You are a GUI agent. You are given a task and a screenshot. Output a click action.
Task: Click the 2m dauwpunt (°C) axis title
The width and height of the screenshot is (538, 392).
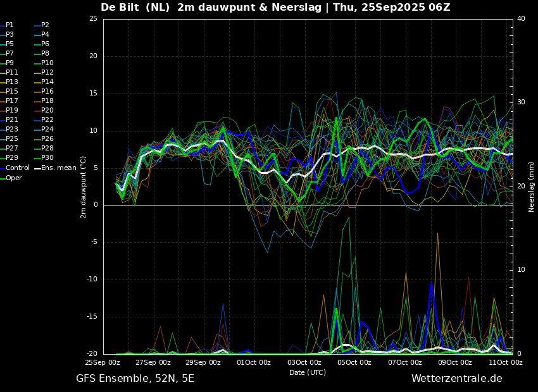(83, 187)
